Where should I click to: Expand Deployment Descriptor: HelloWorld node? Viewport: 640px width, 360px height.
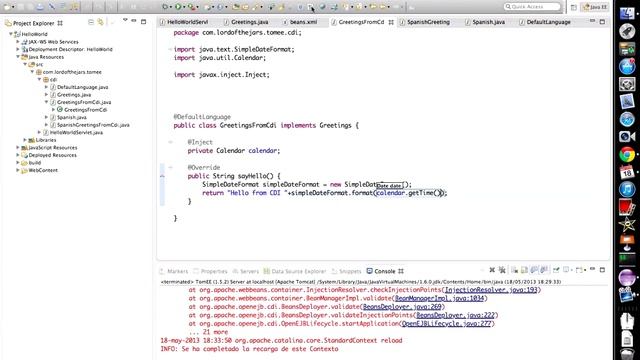click(18, 49)
